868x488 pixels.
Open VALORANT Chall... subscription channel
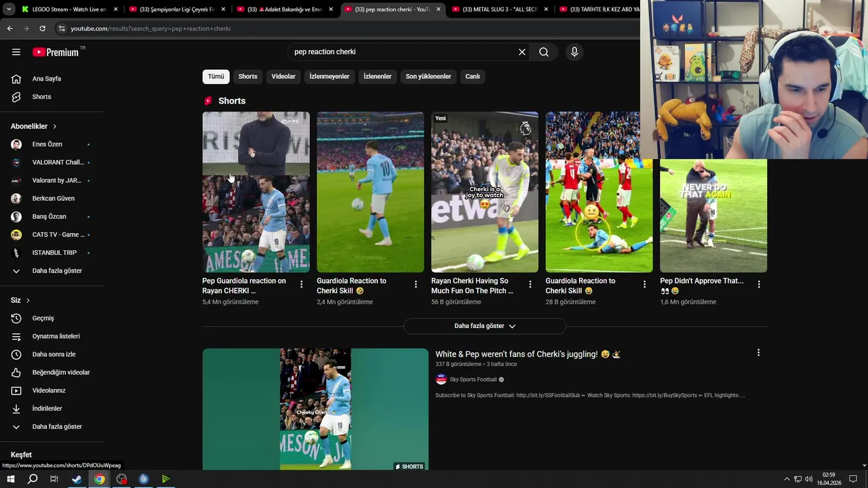click(58, 163)
